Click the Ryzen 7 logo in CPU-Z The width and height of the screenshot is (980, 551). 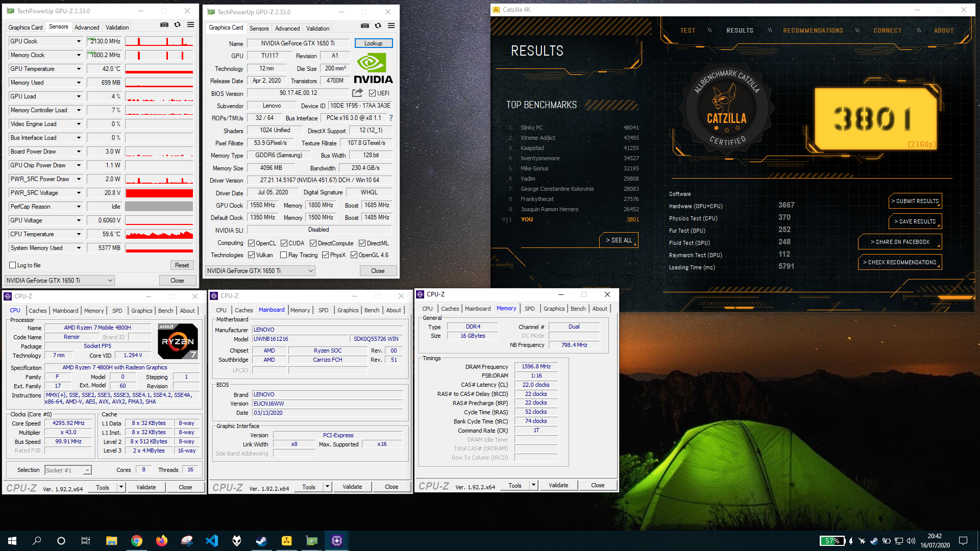(178, 341)
